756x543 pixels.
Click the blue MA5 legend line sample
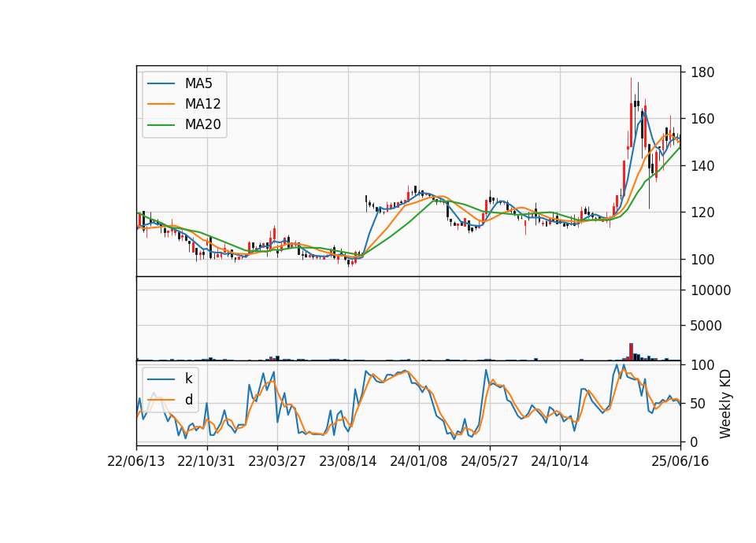pyautogui.click(x=161, y=83)
